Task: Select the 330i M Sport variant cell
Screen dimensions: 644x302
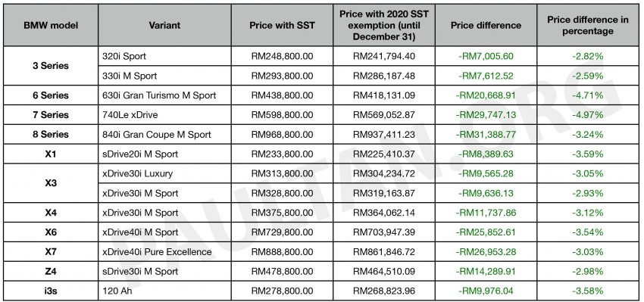Action: tap(164, 76)
